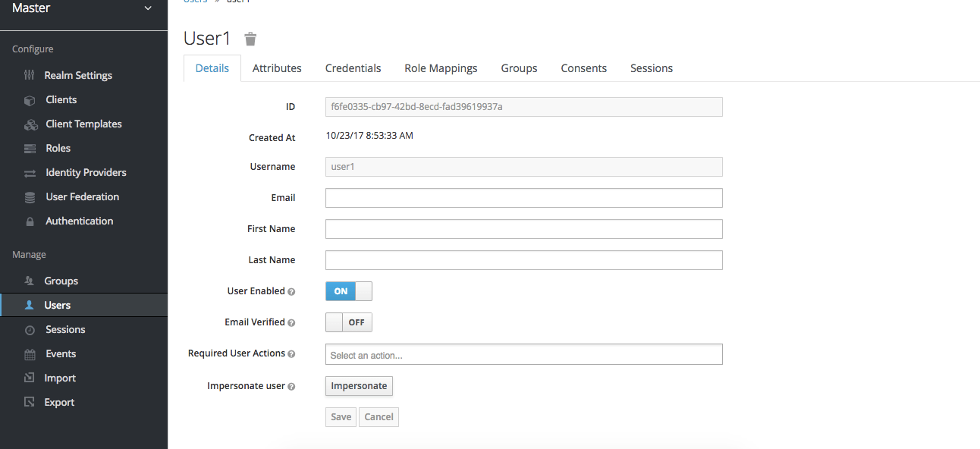Click the Export arrow icon

pos(30,402)
